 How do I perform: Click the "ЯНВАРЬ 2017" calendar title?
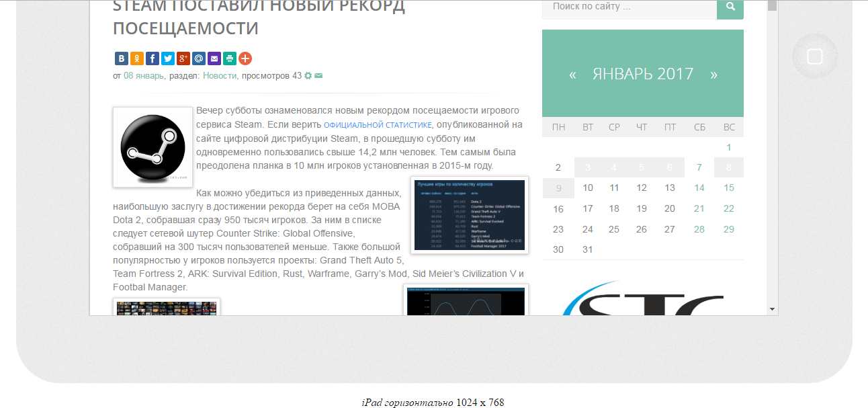tap(643, 74)
